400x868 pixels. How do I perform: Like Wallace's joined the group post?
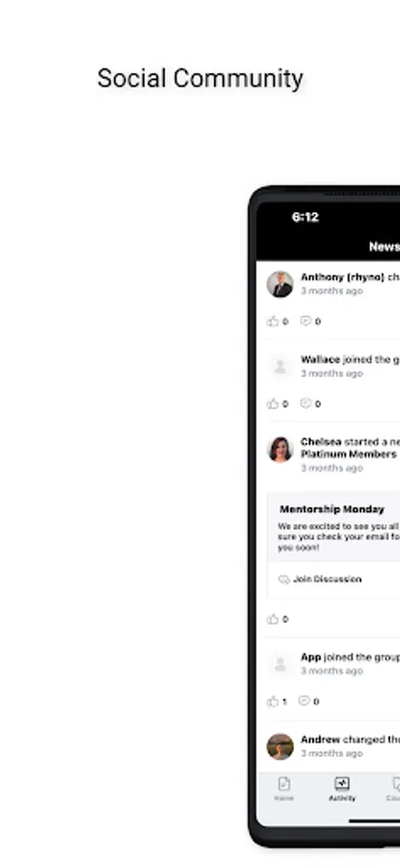coord(273,403)
